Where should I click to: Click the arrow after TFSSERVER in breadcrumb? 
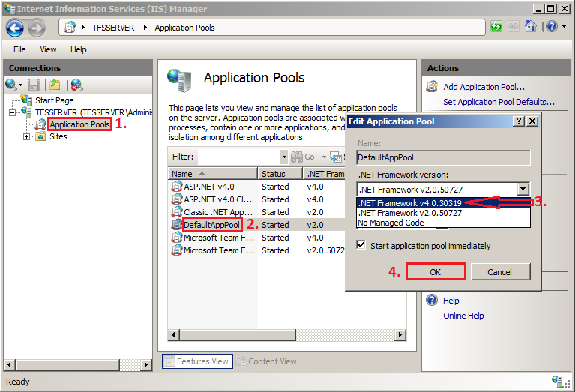coord(145,28)
